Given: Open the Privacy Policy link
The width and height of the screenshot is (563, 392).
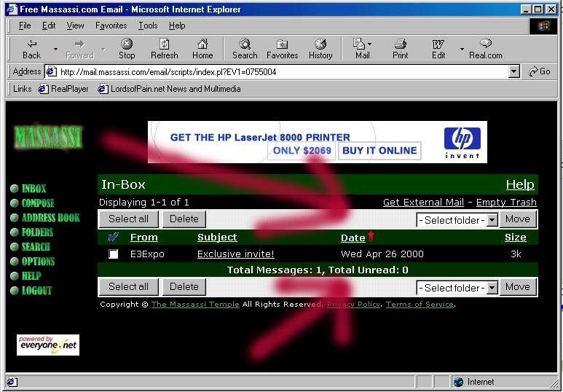Looking at the screenshot, I should click(354, 305).
